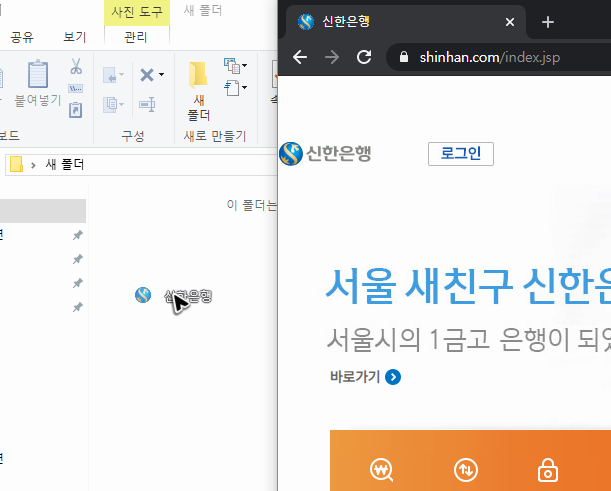Screen dimensions: 611x491
Task: Click the padlock icon on orange bar
Action: (548, 470)
